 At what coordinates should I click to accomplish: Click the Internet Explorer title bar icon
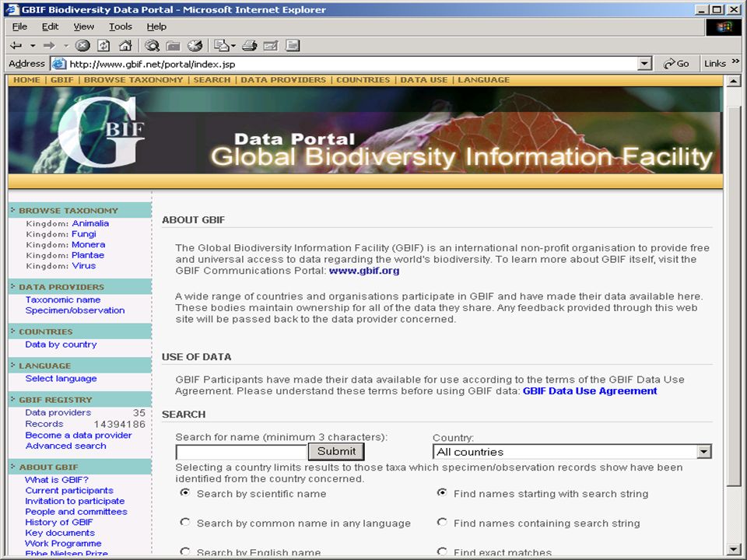point(12,9)
